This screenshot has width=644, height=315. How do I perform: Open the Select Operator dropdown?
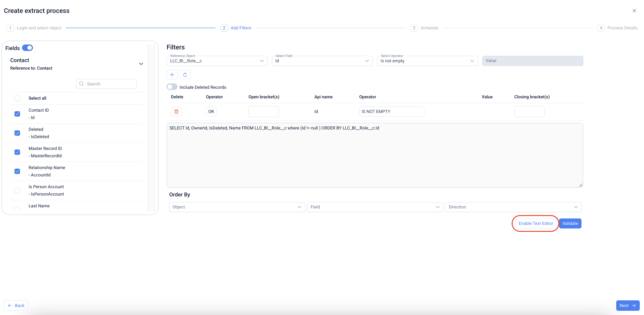click(x=427, y=61)
